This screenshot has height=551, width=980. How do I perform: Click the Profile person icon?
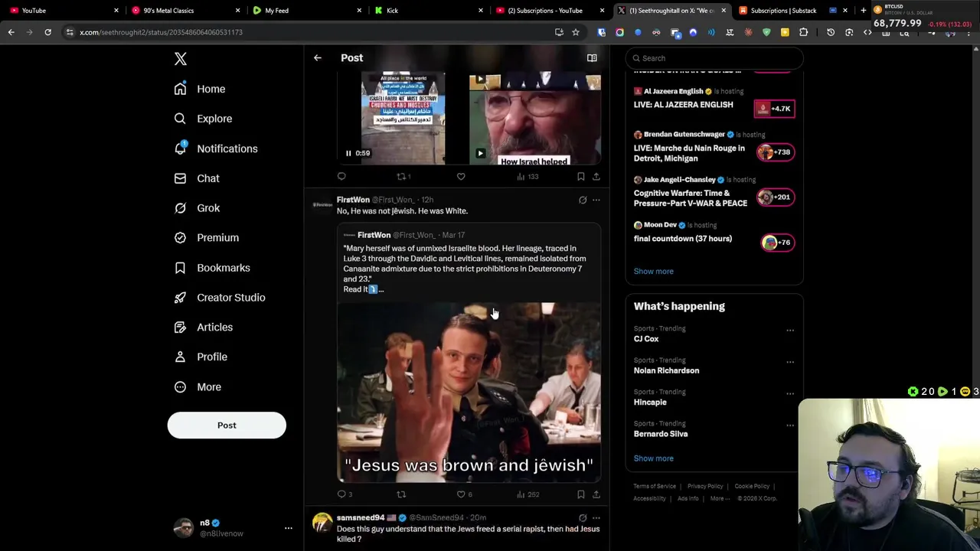click(180, 357)
